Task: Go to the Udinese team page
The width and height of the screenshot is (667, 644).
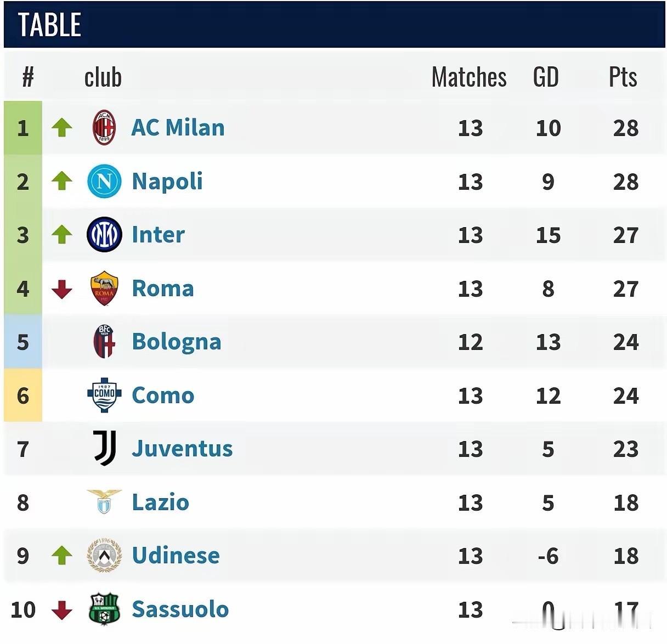Action: pyautogui.click(x=176, y=555)
